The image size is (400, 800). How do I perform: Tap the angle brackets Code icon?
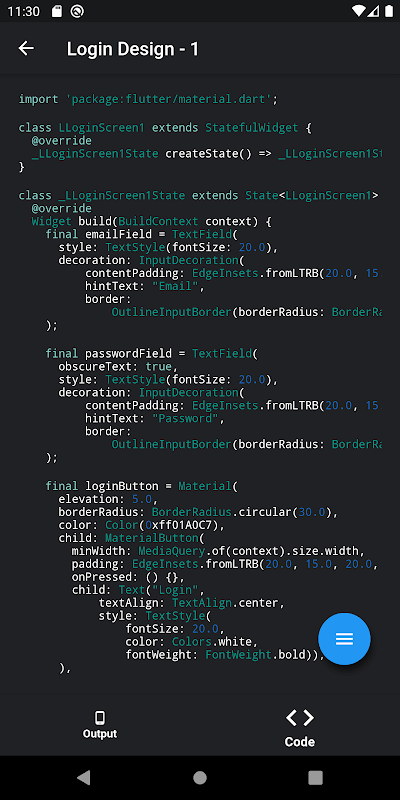[x=299, y=718]
